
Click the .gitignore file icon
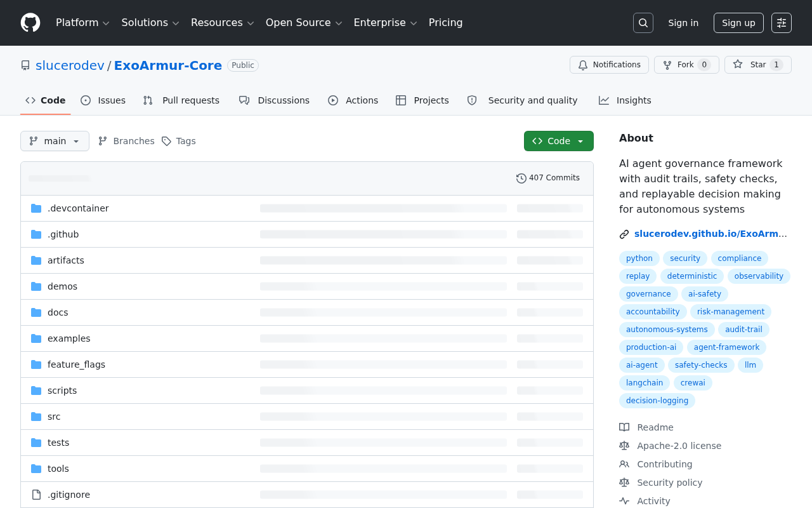click(x=36, y=495)
